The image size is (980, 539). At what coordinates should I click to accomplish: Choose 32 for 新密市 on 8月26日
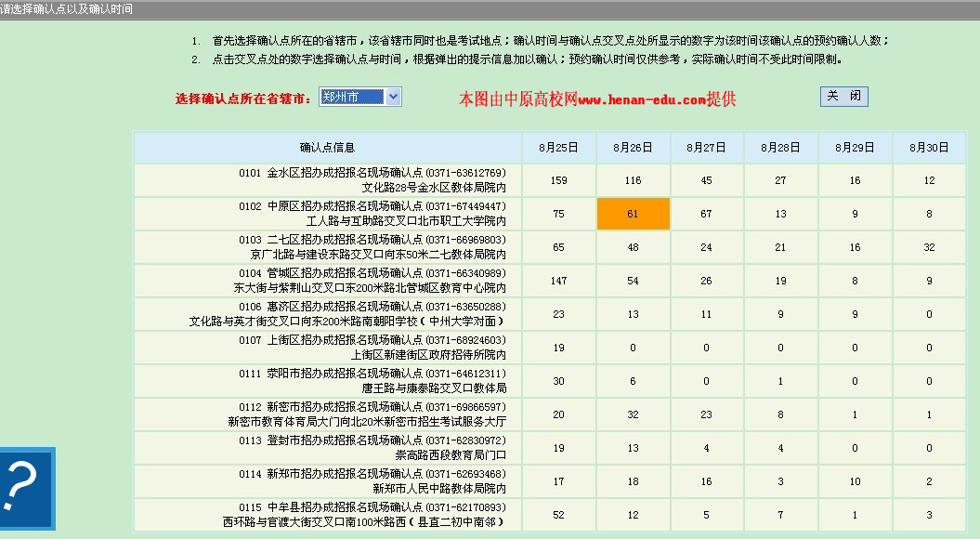click(x=633, y=414)
